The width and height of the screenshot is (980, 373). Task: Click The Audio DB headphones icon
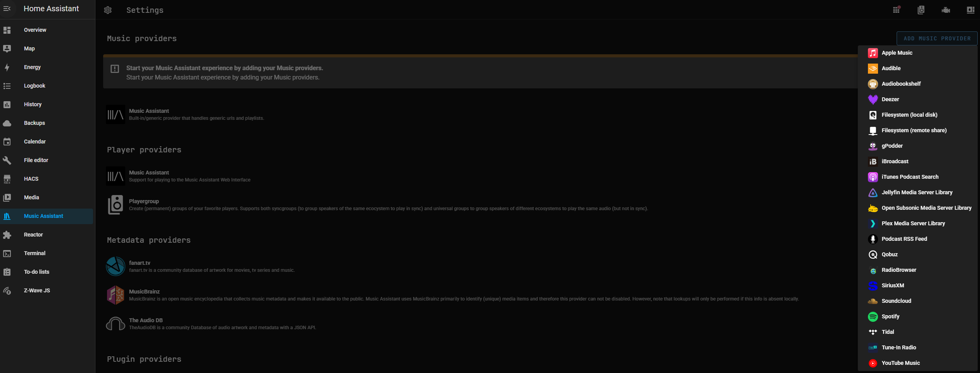pos(116,324)
